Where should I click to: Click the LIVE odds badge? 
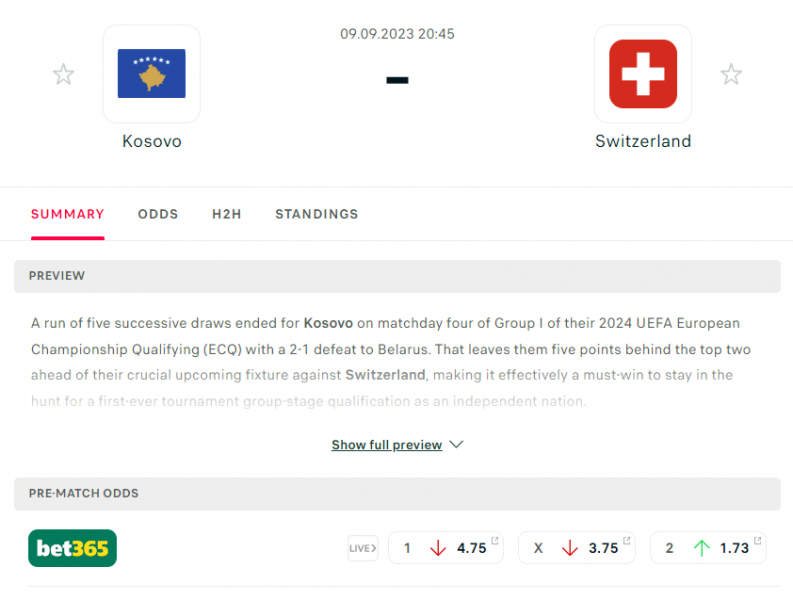[x=363, y=548]
